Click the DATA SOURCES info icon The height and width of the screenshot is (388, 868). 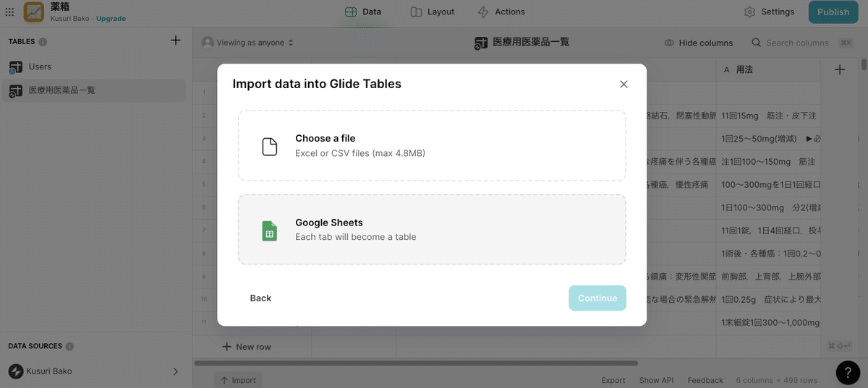tap(69, 346)
